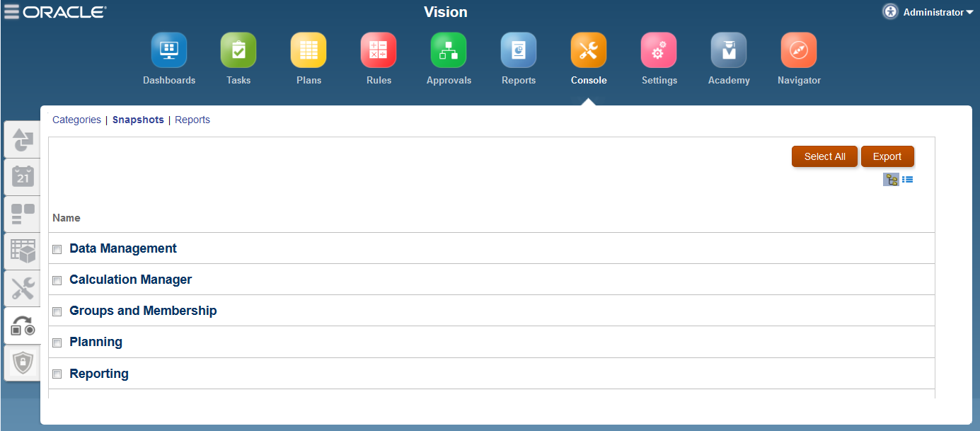Select the migration sidebar tab icon

23,326
